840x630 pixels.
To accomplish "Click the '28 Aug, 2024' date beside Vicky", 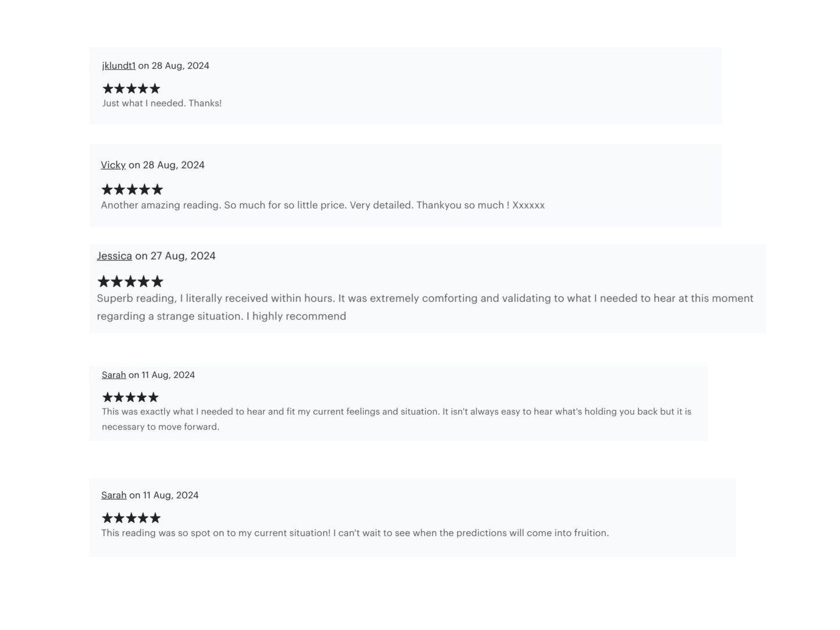I will point(174,165).
